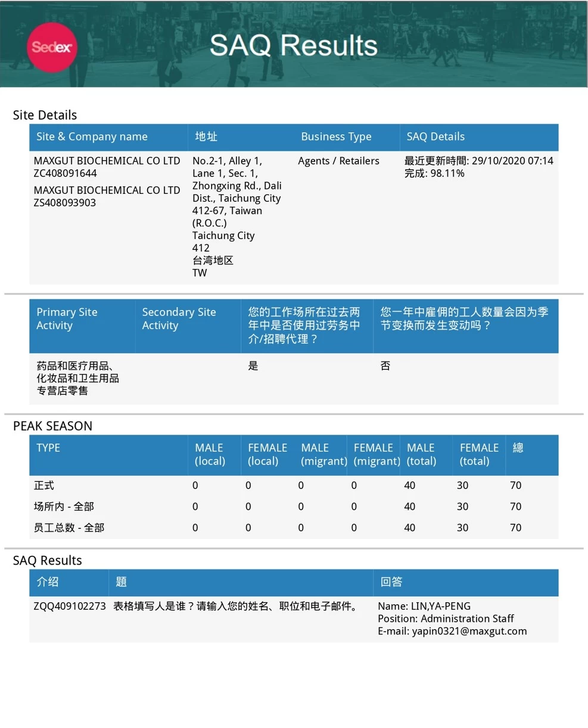Viewport: 588px width, 728px height.
Task: Select the 'PEAK SEASON' section heading
Action: point(52,426)
